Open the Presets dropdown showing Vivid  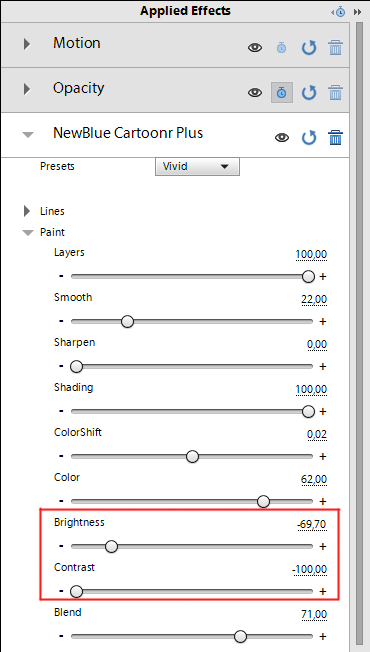coord(197,167)
